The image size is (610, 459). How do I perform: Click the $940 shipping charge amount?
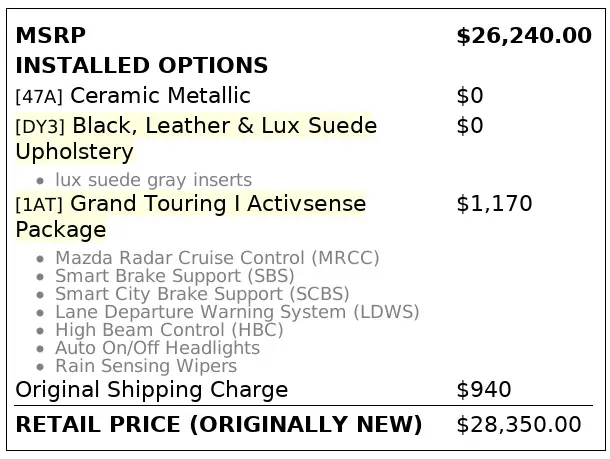tap(484, 390)
